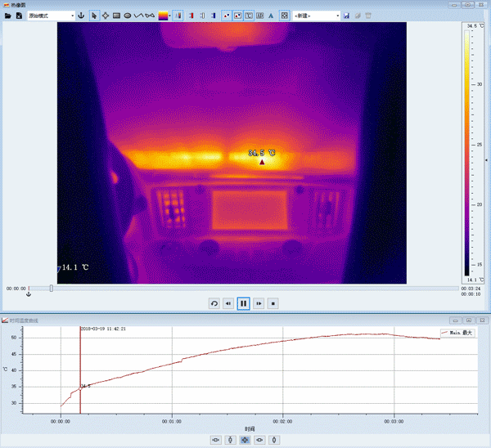This screenshot has width=491, height=448.
Task: Click the export file icon next to open
Action: coord(19,16)
